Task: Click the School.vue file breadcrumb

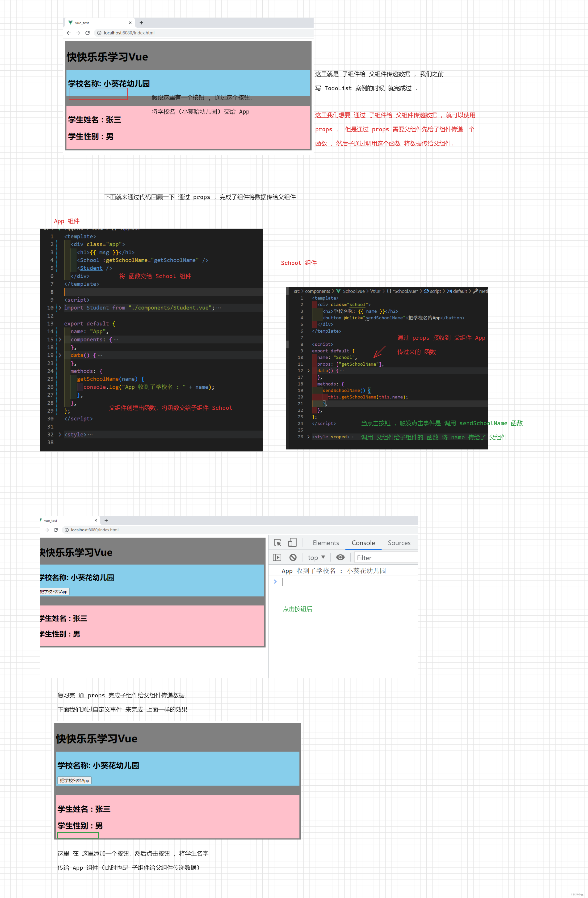Action: tap(354, 291)
